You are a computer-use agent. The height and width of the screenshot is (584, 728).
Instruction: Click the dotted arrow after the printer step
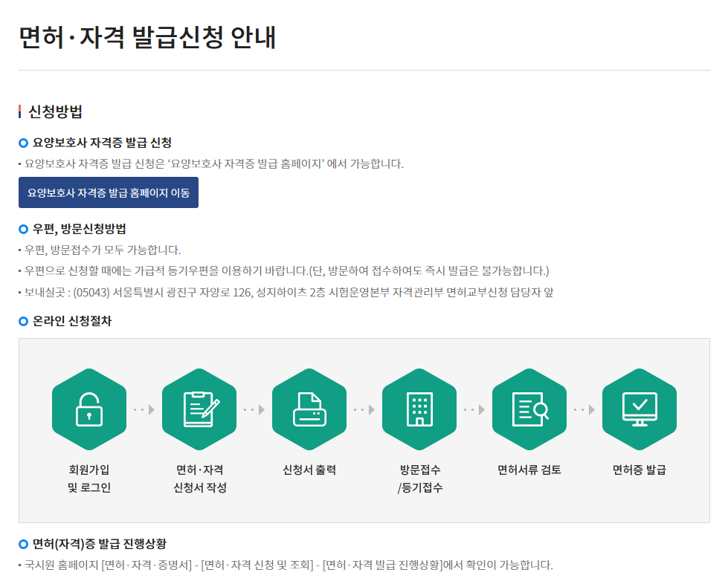[364, 409]
